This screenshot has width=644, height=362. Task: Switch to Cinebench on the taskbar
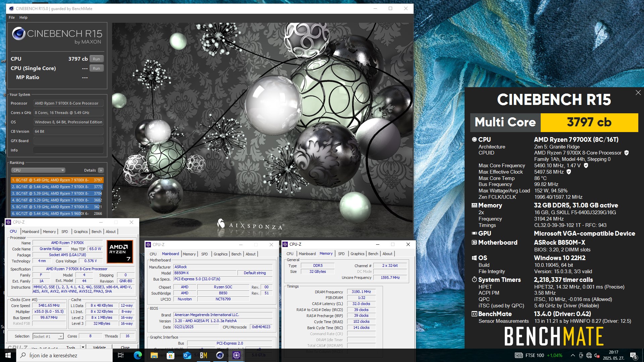(x=220, y=355)
